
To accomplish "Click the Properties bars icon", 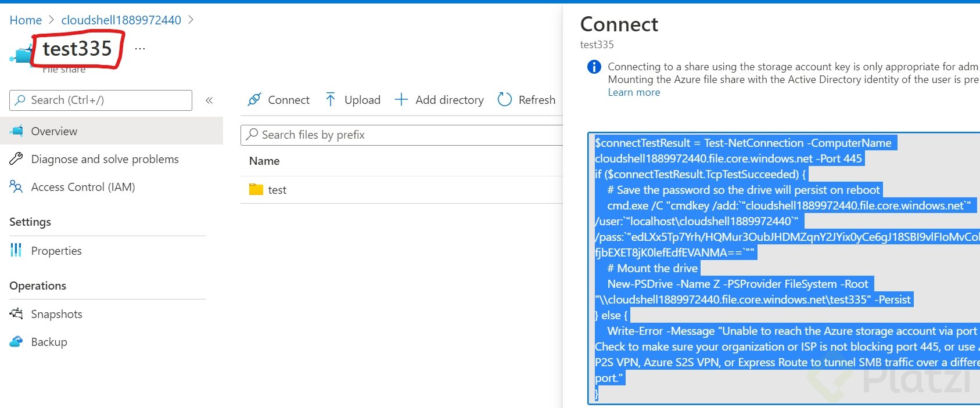I will [16, 250].
